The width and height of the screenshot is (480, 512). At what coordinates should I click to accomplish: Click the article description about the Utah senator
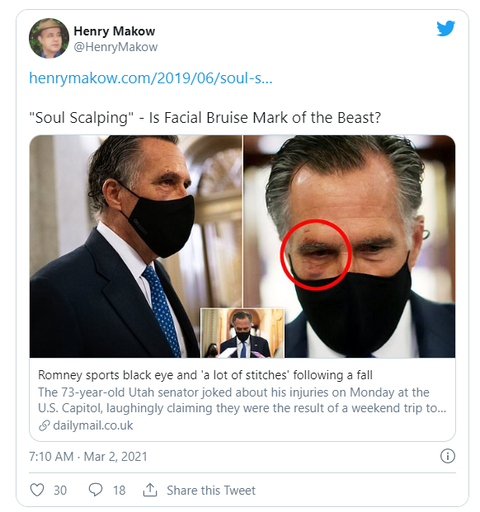pos(242,400)
